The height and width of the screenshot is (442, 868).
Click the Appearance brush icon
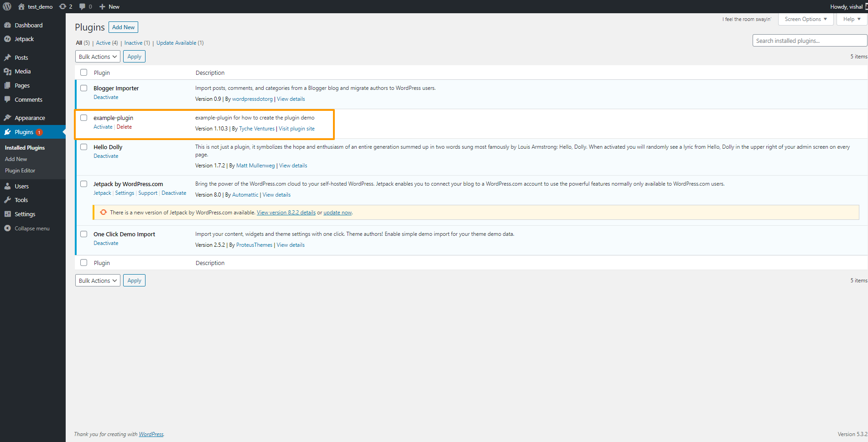(x=7, y=118)
